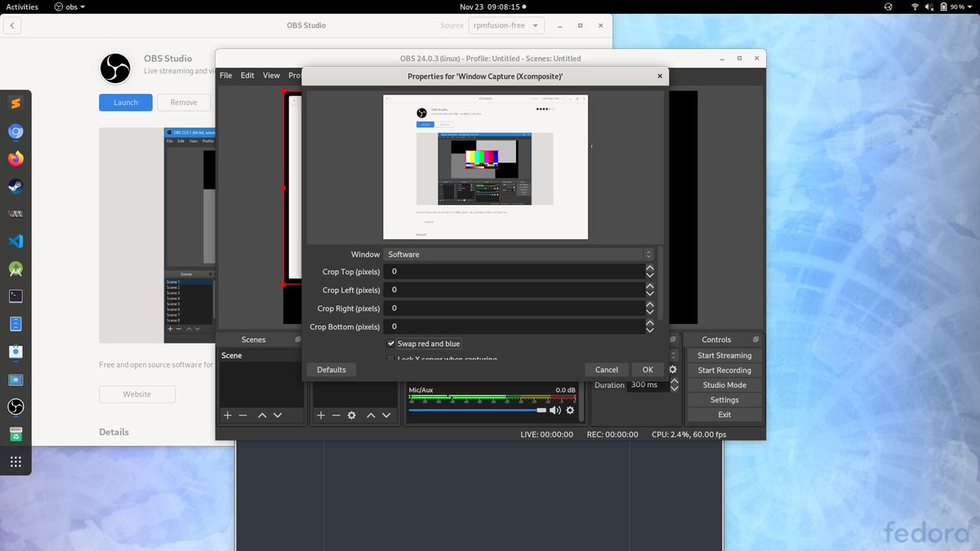Click Start Streaming

724,356
